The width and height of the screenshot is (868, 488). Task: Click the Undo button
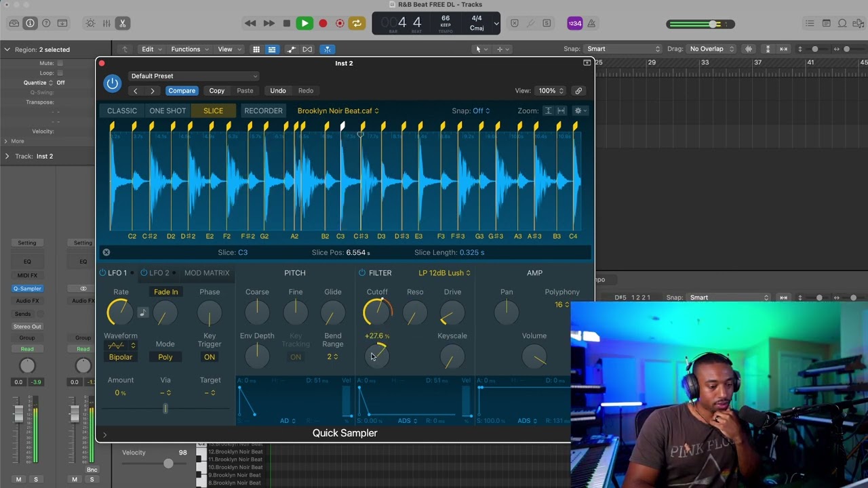tap(278, 91)
